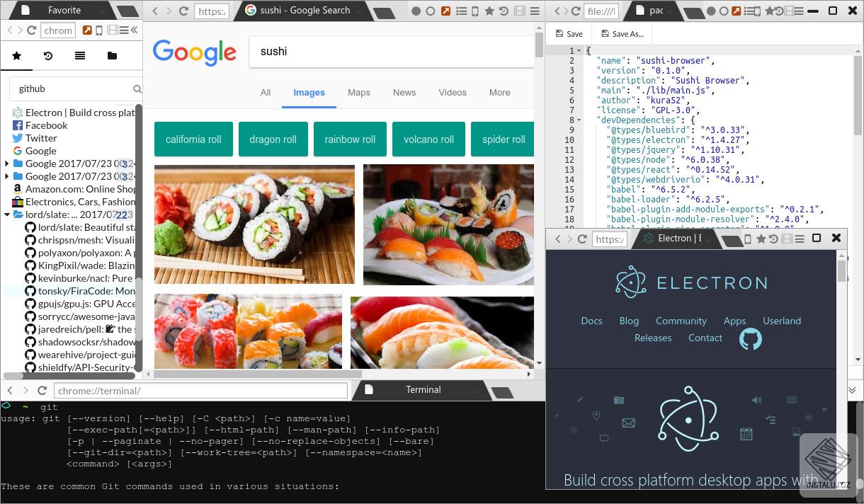Click the list icon in Google panel toolbar

(461, 11)
